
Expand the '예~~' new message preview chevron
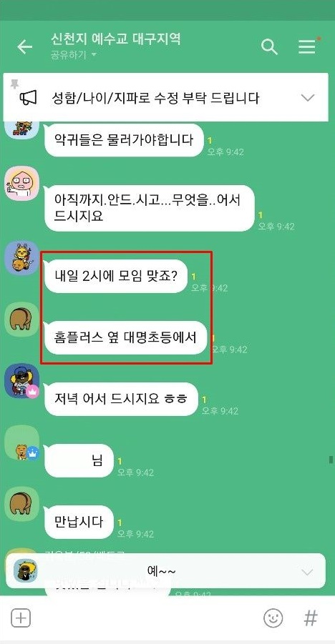click(307, 572)
